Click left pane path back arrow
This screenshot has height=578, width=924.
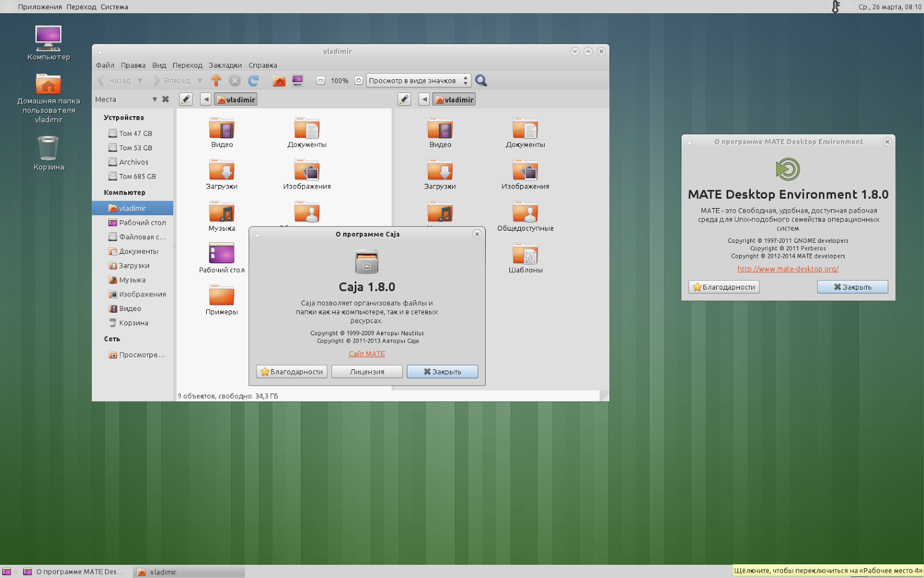click(206, 99)
